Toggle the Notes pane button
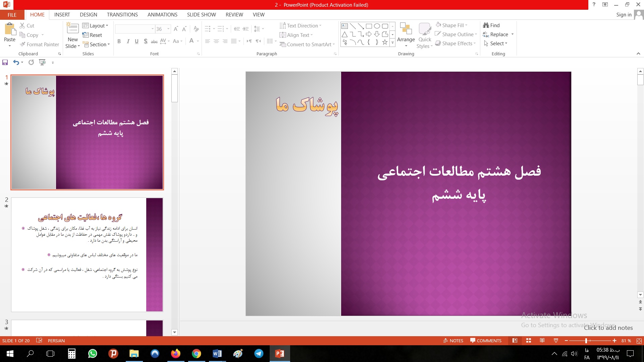 [x=453, y=341]
